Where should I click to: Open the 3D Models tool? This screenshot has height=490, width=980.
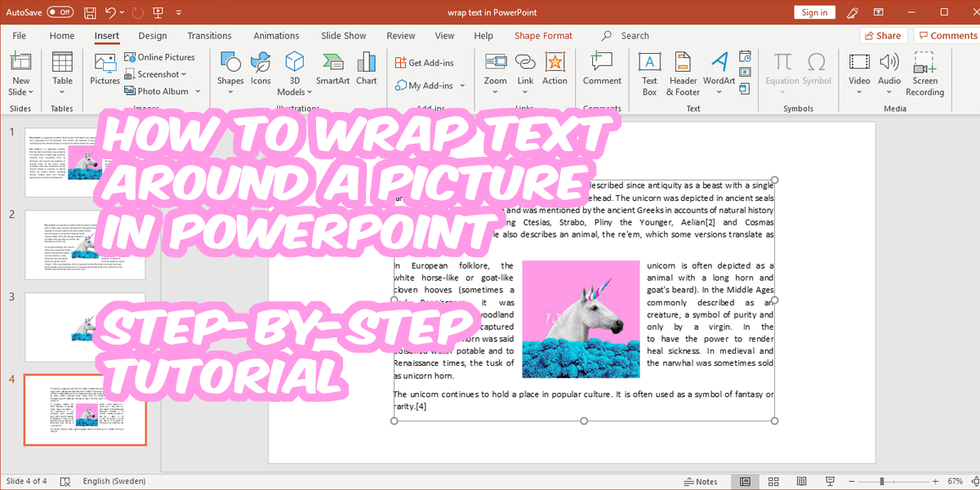click(294, 73)
